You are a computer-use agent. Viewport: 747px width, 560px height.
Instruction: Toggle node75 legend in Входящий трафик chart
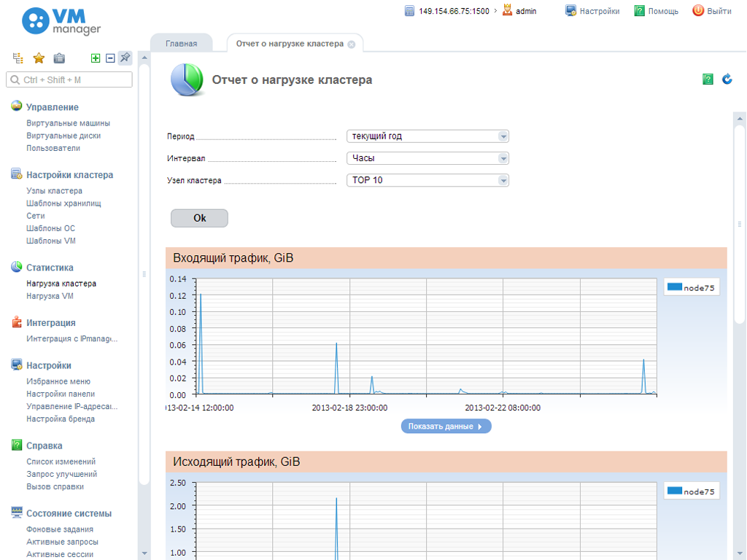[x=691, y=288]
